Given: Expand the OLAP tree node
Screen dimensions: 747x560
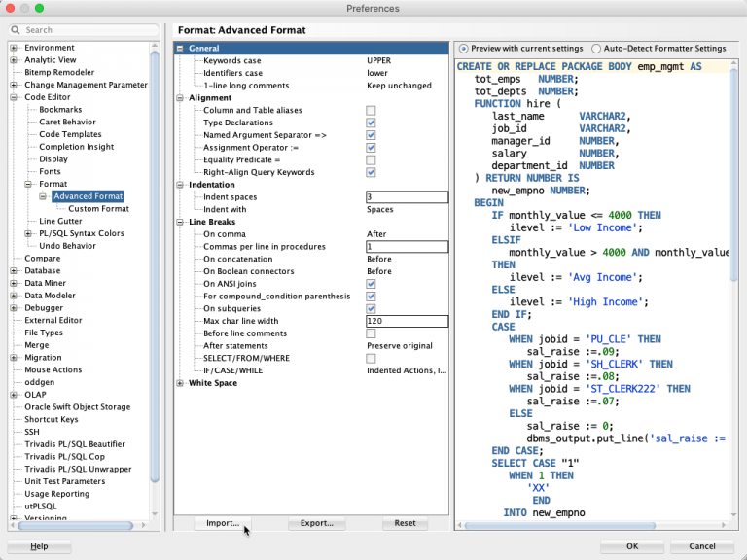Looking at the screenshot, I should pos(14,395).
